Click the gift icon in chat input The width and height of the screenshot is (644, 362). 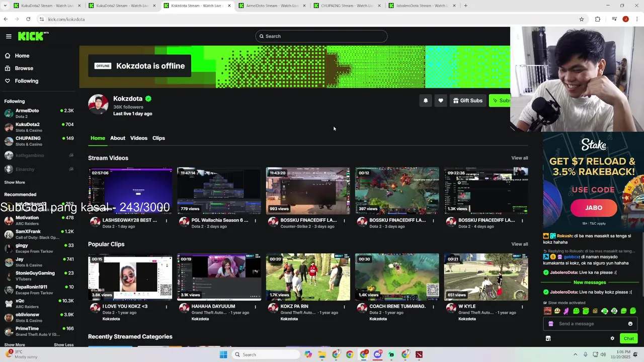click(551, 324)
